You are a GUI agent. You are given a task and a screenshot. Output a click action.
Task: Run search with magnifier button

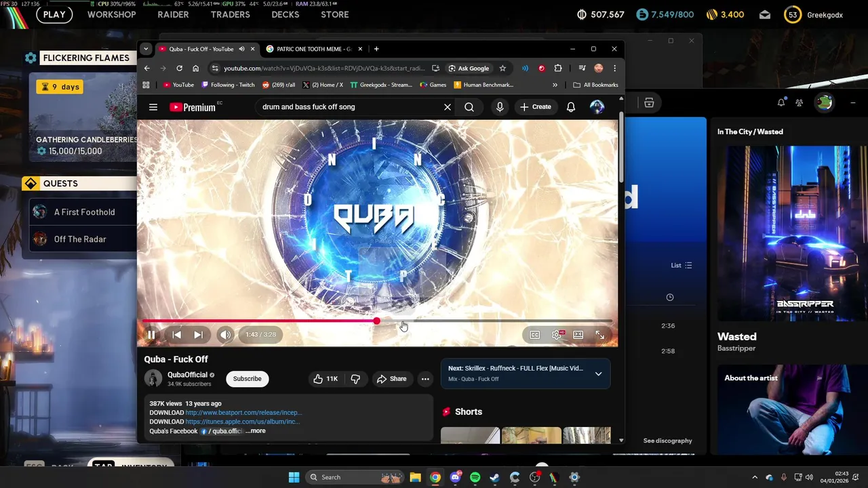pyautogui.click(x=469, y=107)
